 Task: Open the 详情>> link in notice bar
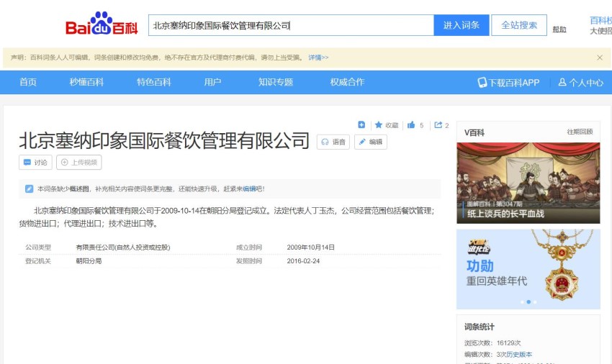318,58
